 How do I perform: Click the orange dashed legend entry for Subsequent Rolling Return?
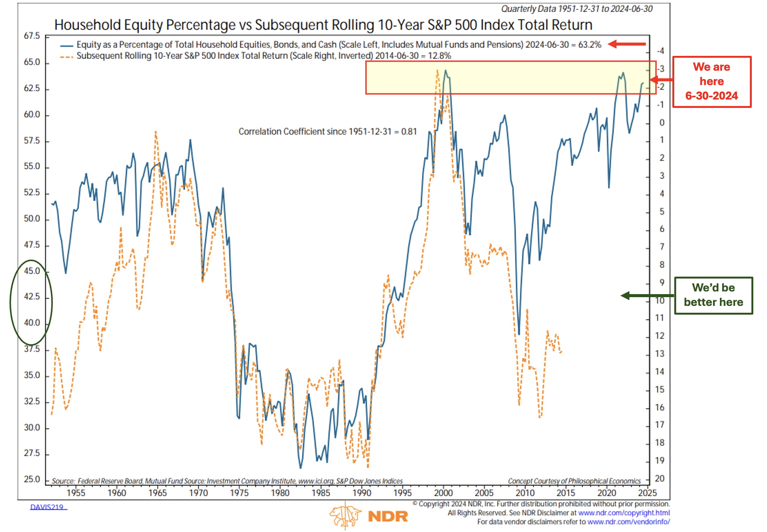256,56
